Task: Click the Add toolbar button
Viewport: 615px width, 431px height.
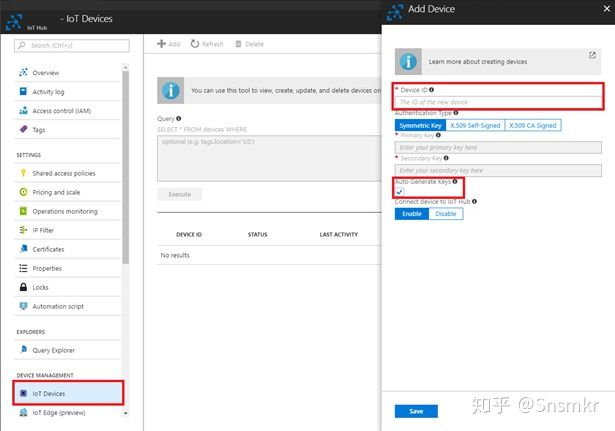Action: pos(169,44)
